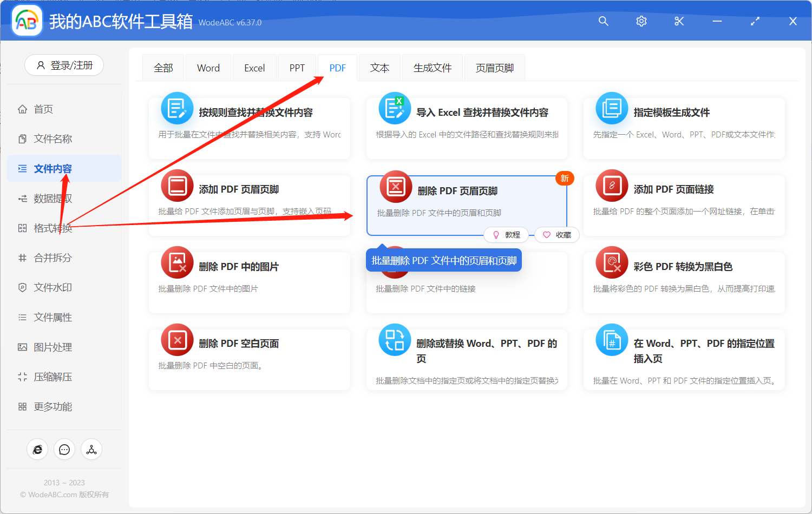Click the 教程 tutorial button
This screenshot has width=812, height=514.
(507, 235)
